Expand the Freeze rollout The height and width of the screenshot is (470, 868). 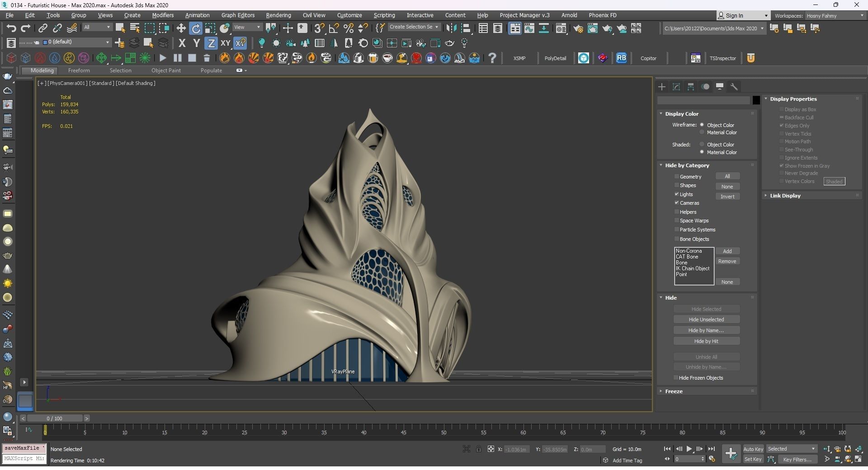tap(674, 391)
